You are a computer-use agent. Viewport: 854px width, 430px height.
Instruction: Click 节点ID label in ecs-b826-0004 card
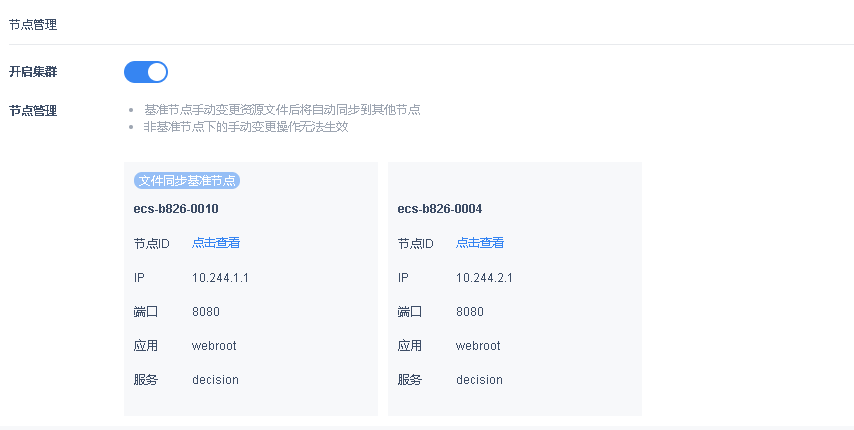tap(416, 243)
